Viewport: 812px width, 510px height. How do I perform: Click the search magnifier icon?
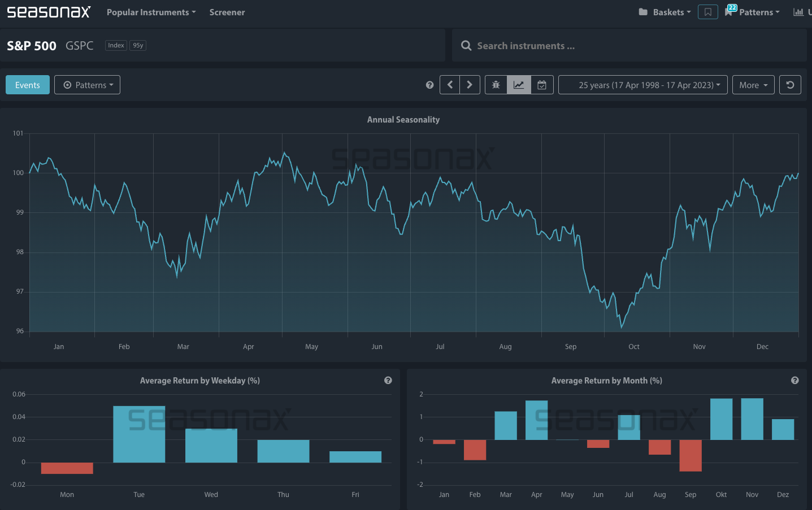point(466,46)
